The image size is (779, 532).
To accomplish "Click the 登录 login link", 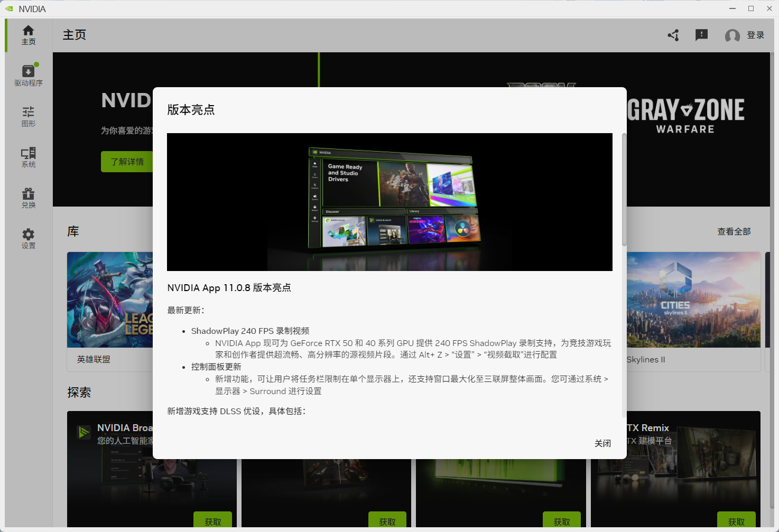I will coord(755,35).
